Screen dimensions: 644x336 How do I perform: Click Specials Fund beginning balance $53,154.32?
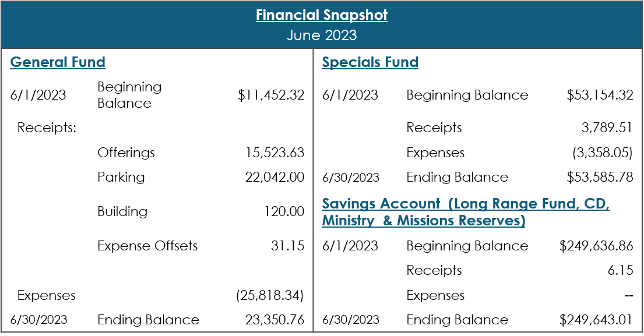[600, 95]
